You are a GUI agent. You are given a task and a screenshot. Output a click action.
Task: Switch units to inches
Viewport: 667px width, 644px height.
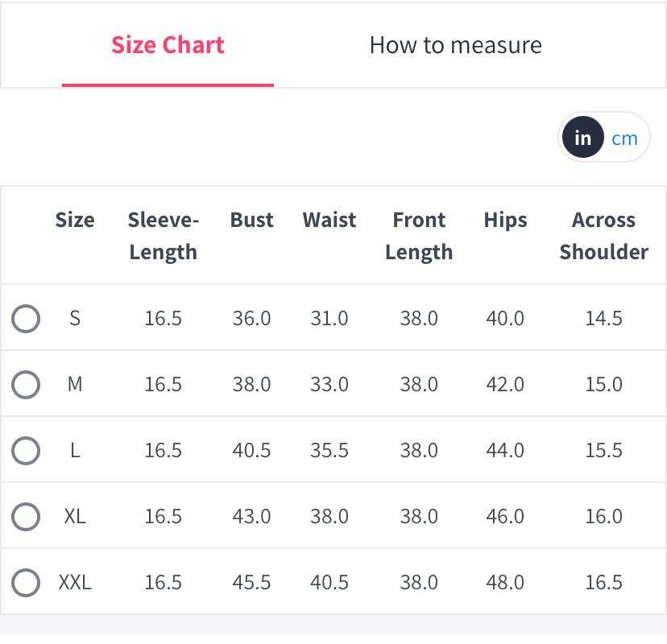(582, 138)
